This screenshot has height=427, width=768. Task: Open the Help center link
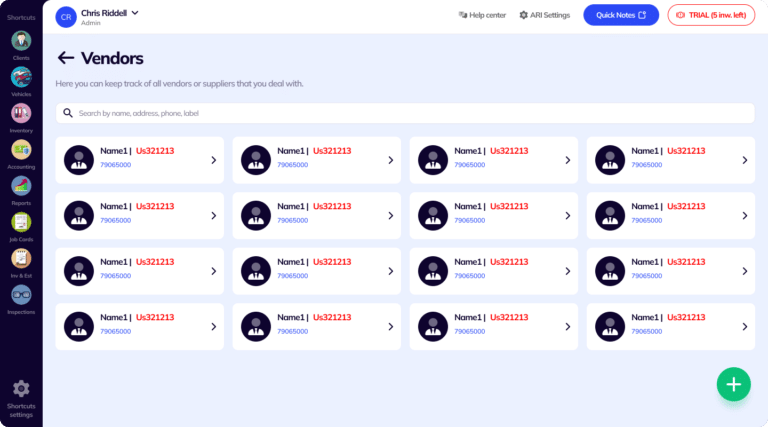[482, 15]
